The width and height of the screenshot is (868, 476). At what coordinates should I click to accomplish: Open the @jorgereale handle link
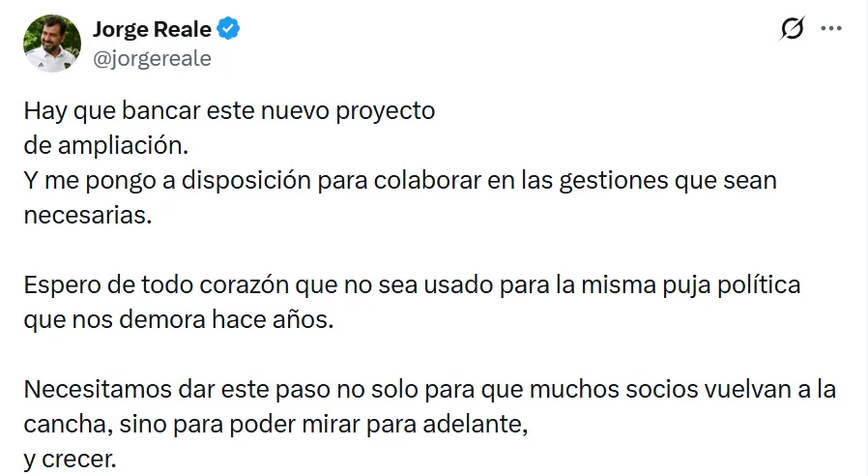pyautogui.click(x=152, y=58)
